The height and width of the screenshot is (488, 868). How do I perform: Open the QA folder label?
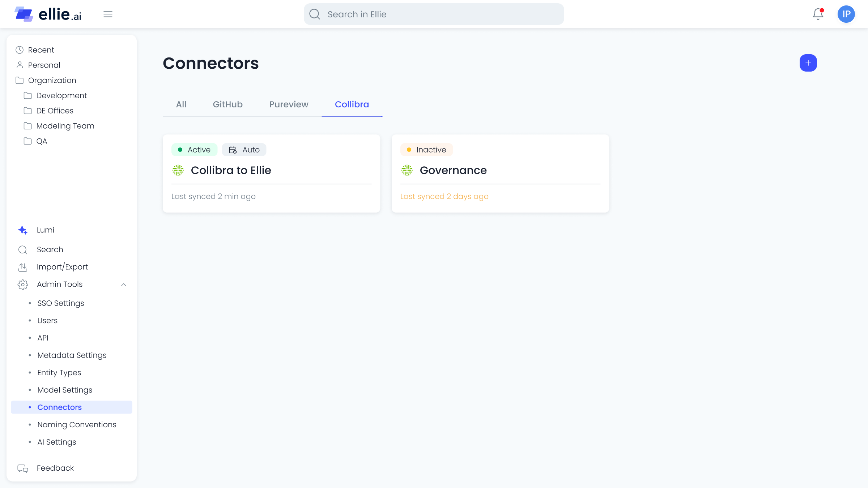coord(42,141)
